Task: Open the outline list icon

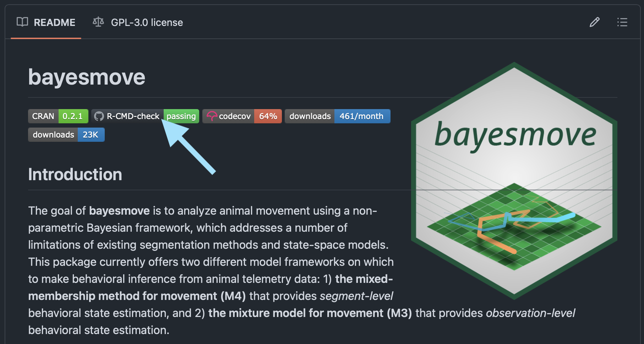Action: [x=622, y=22]
